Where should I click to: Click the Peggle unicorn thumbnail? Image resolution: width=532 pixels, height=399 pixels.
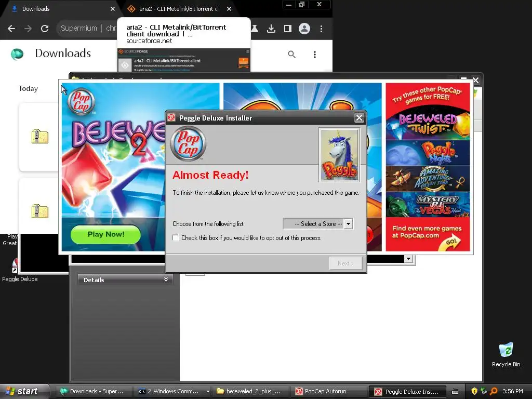(x=339, y=155)
